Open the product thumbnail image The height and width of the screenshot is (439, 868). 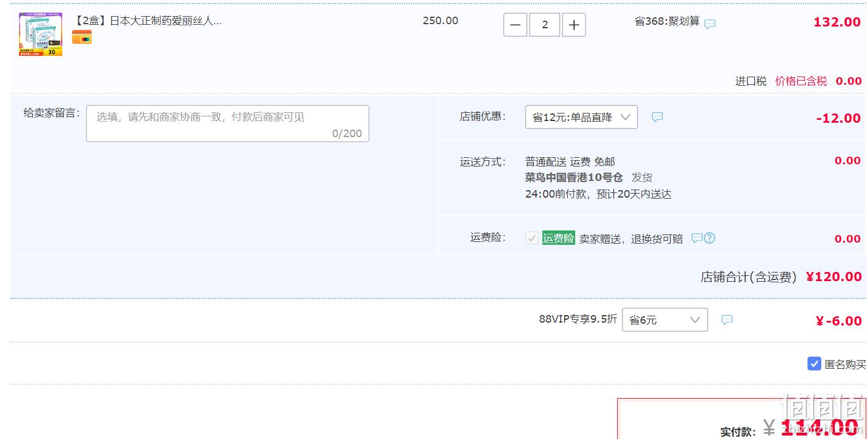40,35
